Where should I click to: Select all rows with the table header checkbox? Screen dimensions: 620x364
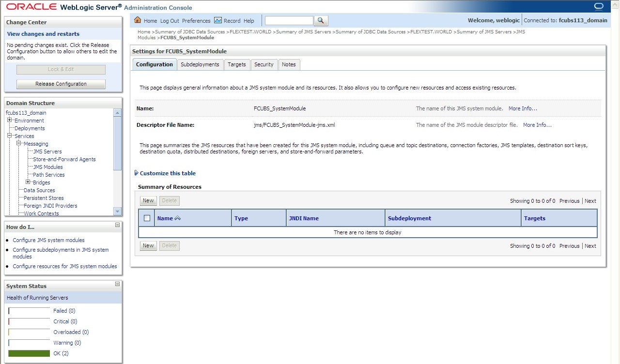point(146,218)
